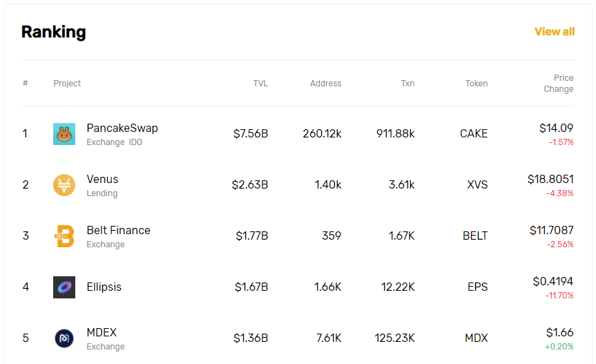
Task: Click the Venus orange circle logo
Action: [x=64, y=185]
